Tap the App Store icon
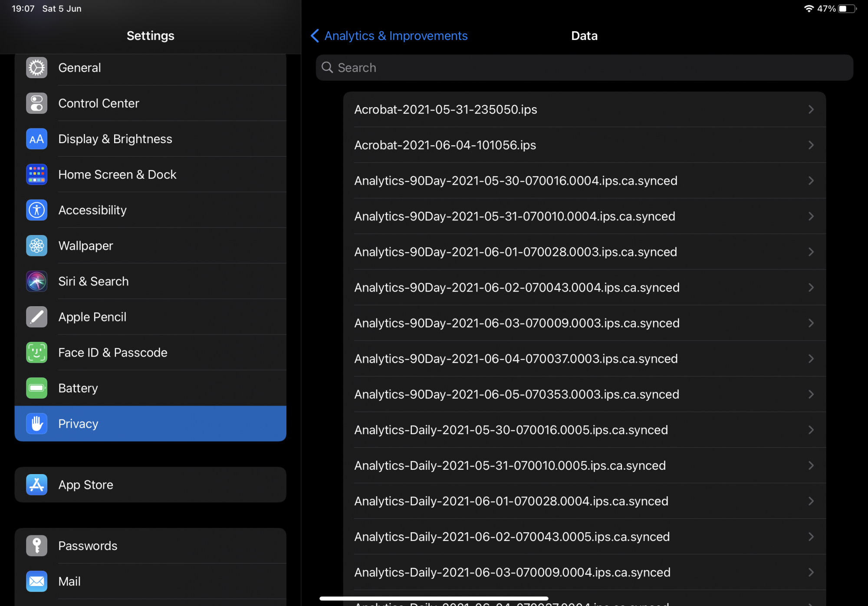The image size is (868, 606). tap(37, 485)
